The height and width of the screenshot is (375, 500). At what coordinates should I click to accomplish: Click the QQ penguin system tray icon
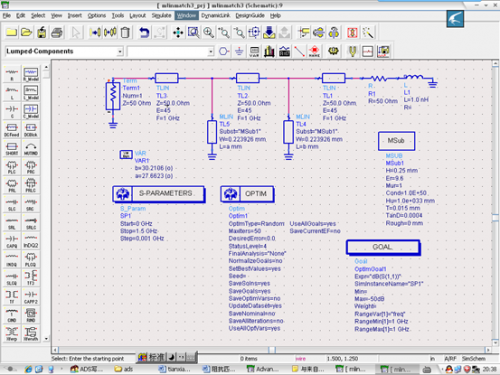pos(449,369)
